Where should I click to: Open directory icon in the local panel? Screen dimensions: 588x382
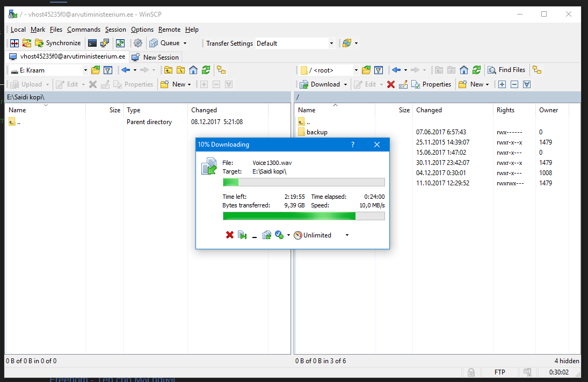[96, 70]
